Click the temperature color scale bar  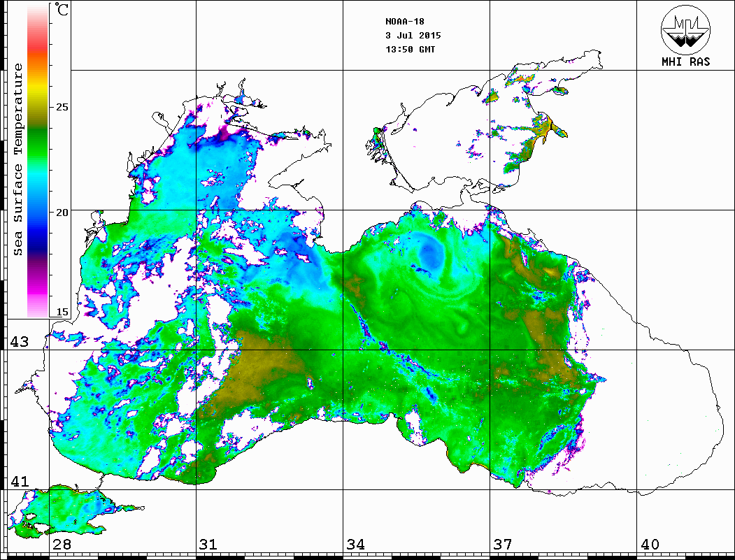pos(38,161)
